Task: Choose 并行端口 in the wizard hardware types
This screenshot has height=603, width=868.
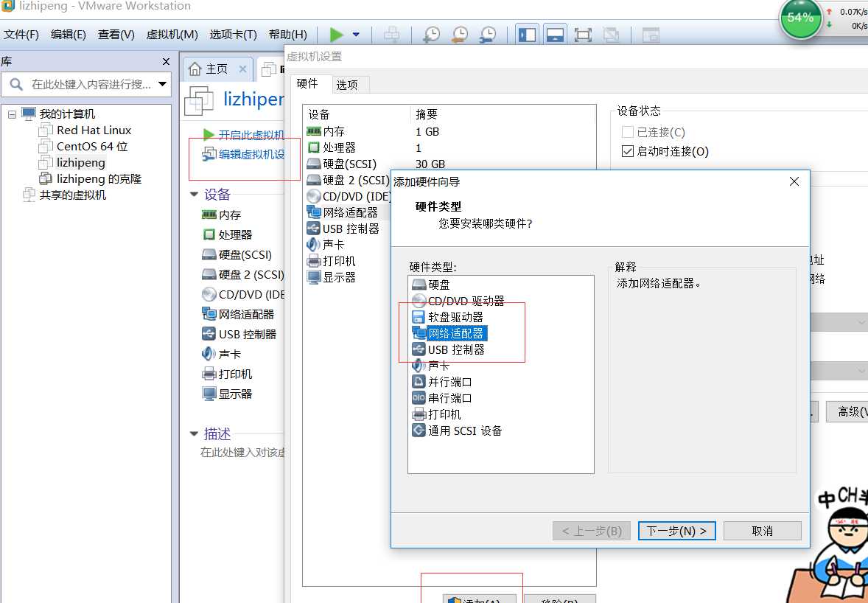Action: [442, 382]
